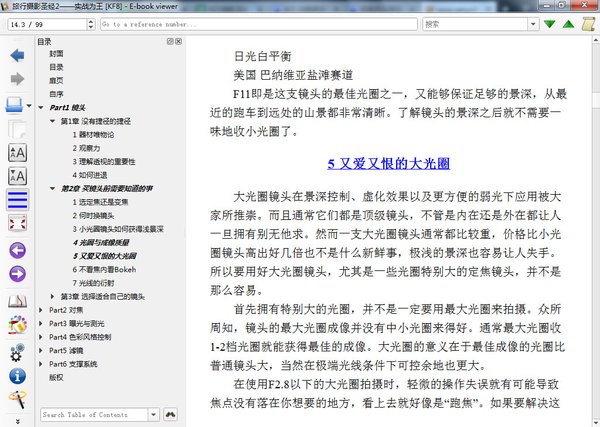This screenshot has height=427, width=600.
Task: Expand the Part4 色彩风格控制 node
Action: (41, 337)
